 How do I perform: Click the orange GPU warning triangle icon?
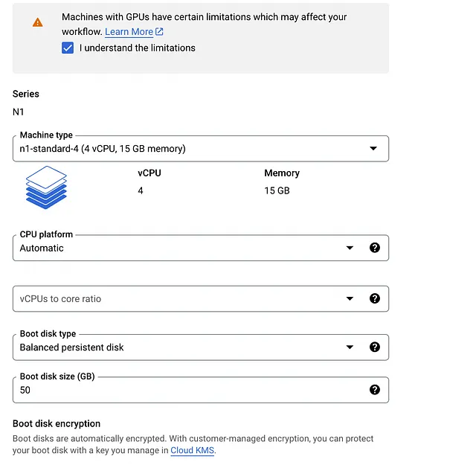(38, 22)
